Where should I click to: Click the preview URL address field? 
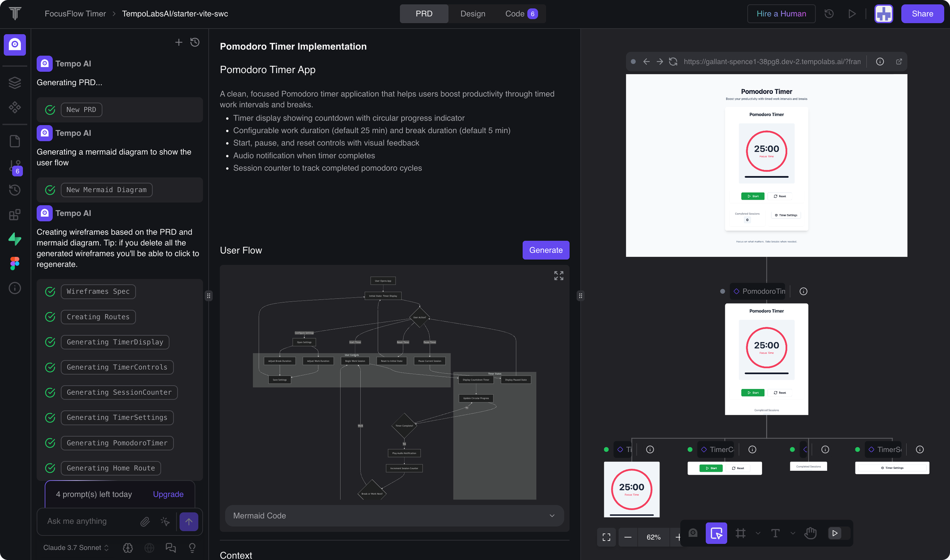pyautogui.click(x=772, y=62)
